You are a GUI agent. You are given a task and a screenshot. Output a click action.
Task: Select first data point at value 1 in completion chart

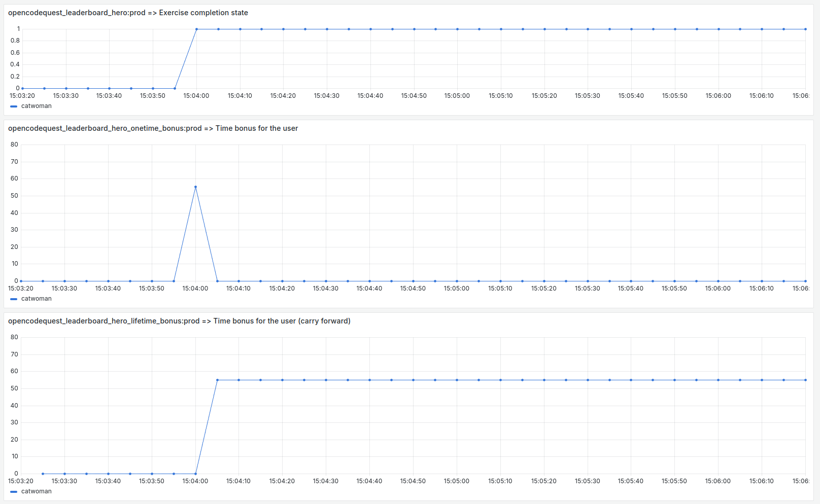(x=196, y=29)
